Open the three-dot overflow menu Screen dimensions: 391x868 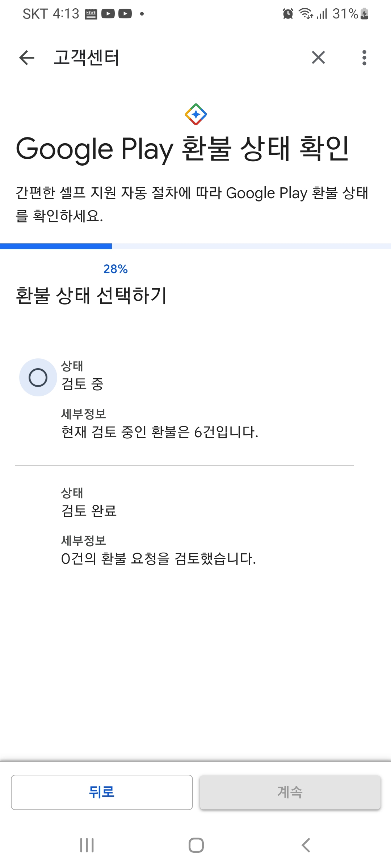[x=364, y=58]
